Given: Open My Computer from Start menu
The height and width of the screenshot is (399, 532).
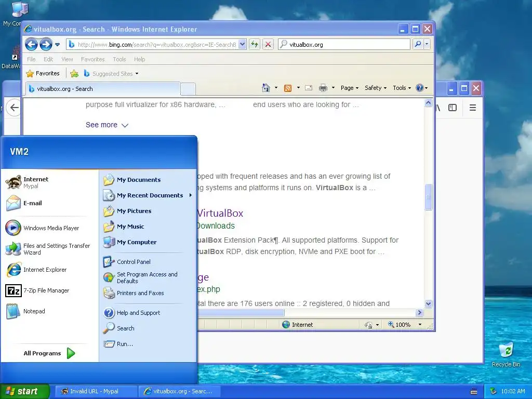Looking at the screenshot, I should pyautogui.click(x=148, y=242).
